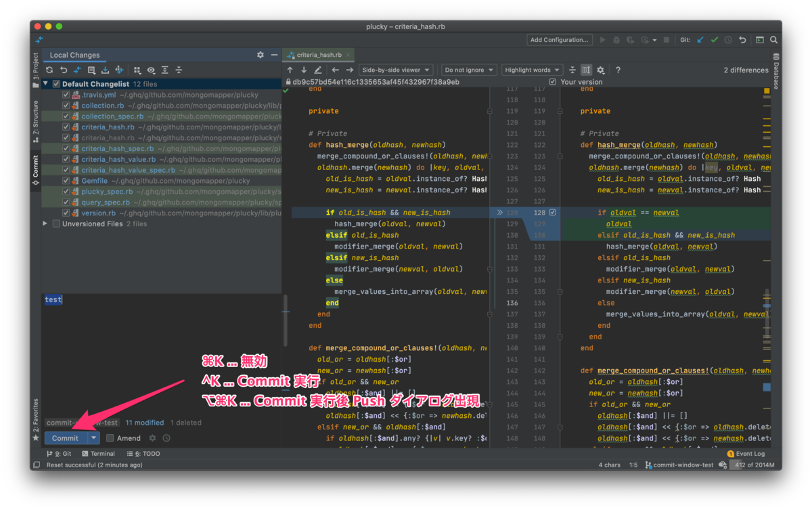The width and height of the screenshot is (812, 510).
Task: Apply change with double chevron arrow at line 128
Action: click(500, 213)
